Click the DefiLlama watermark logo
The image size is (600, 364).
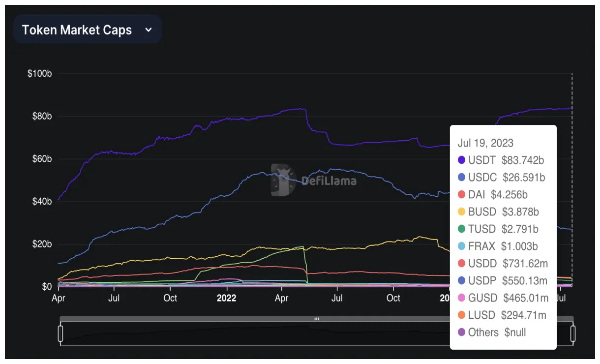pos(315,180)
